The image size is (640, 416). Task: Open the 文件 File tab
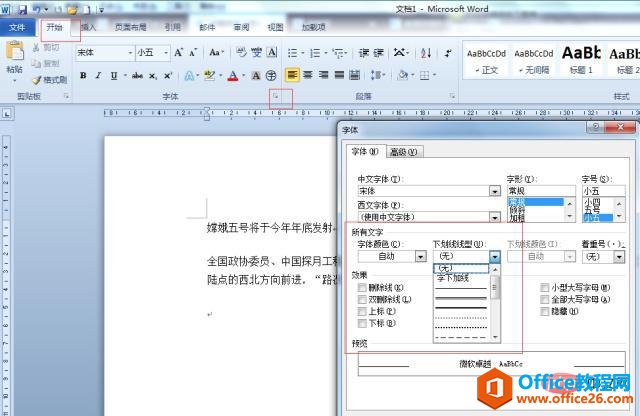[17, 27]
